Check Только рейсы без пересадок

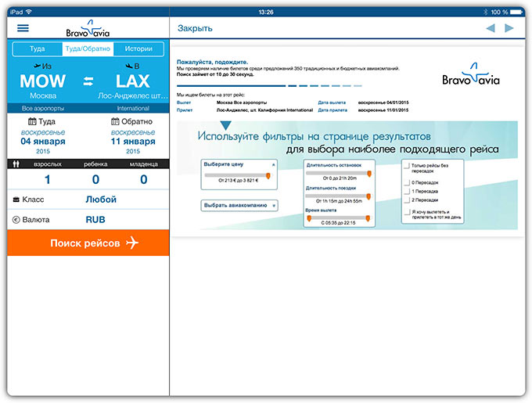(x=407, y=166)
